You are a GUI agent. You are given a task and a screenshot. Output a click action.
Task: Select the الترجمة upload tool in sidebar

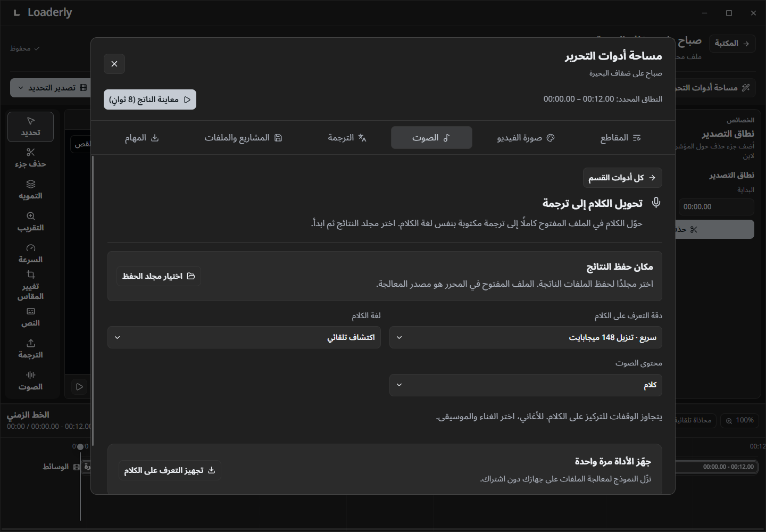tap(30, 349)
